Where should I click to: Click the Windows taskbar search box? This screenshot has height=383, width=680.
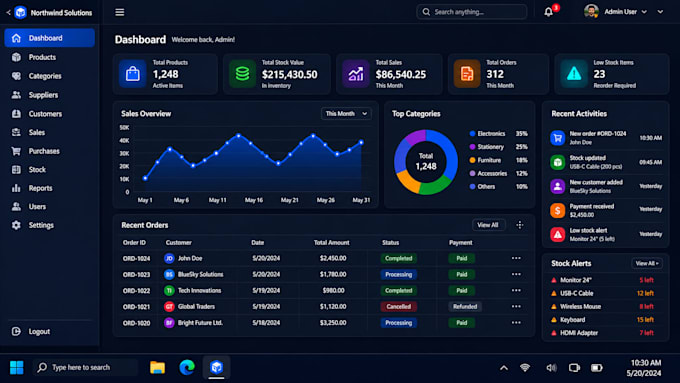click(85, 367)
